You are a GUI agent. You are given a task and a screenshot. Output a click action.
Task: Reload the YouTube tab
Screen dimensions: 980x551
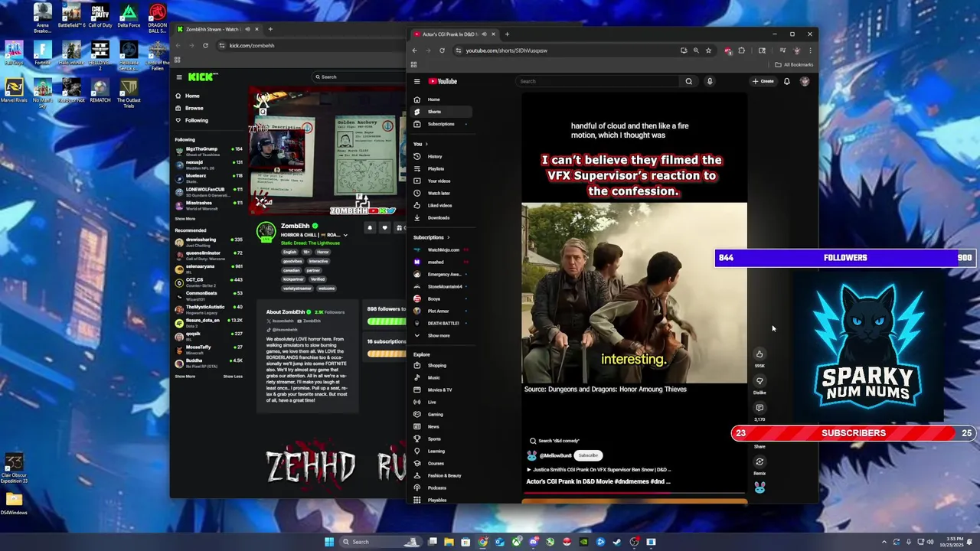[x=442, y=51]
